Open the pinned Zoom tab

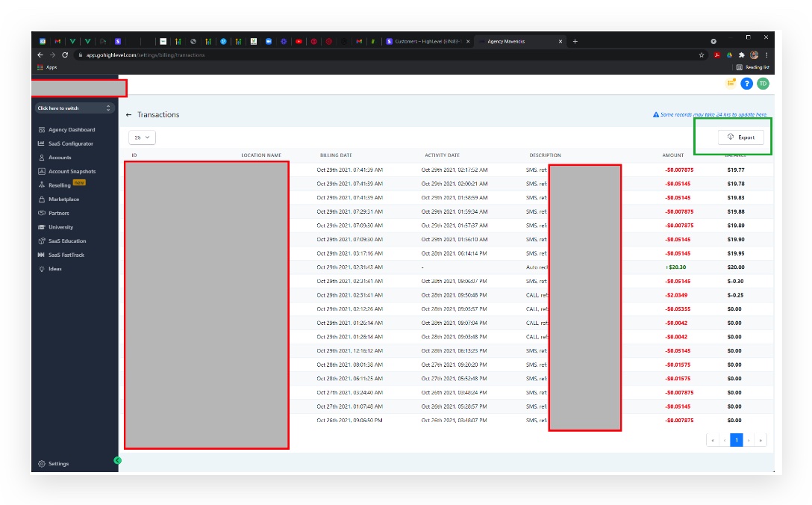point(268,42)
